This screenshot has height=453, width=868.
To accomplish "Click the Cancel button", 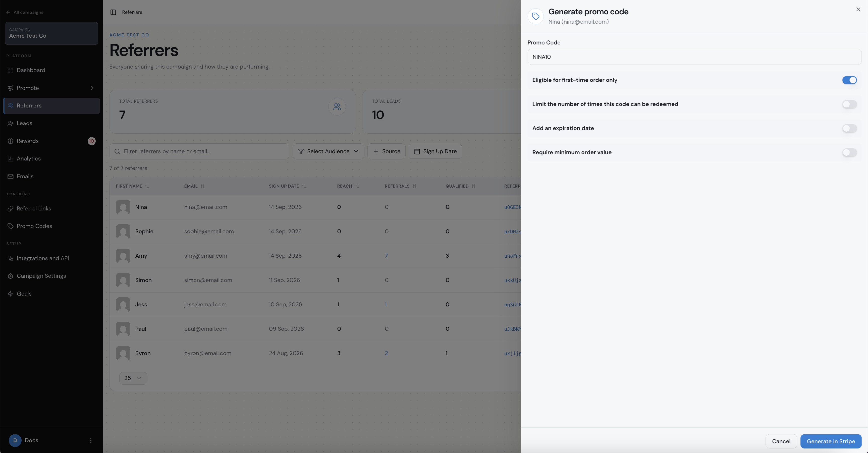I will [781, 441].
